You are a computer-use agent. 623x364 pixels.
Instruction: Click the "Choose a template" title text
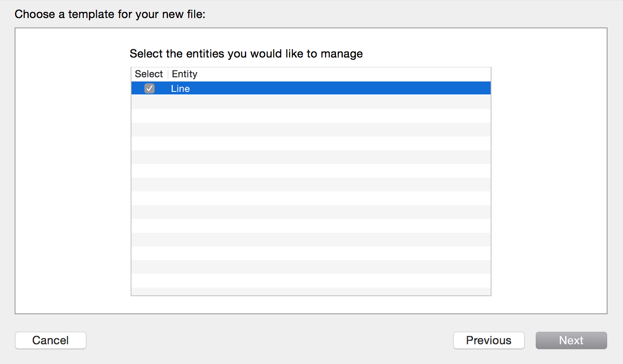pos(110,14)
